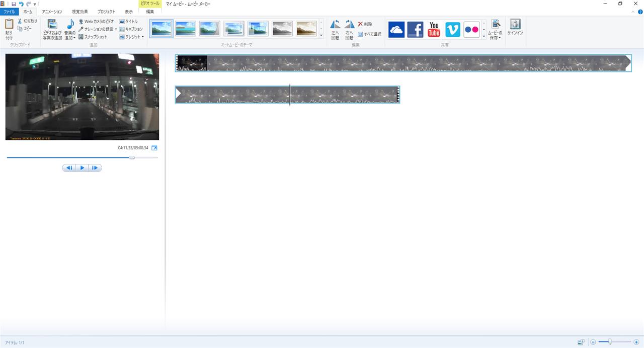Click the Add music (音楽の追加) note icon
Viewport: 644px width, 348px height.
point(70,24)
